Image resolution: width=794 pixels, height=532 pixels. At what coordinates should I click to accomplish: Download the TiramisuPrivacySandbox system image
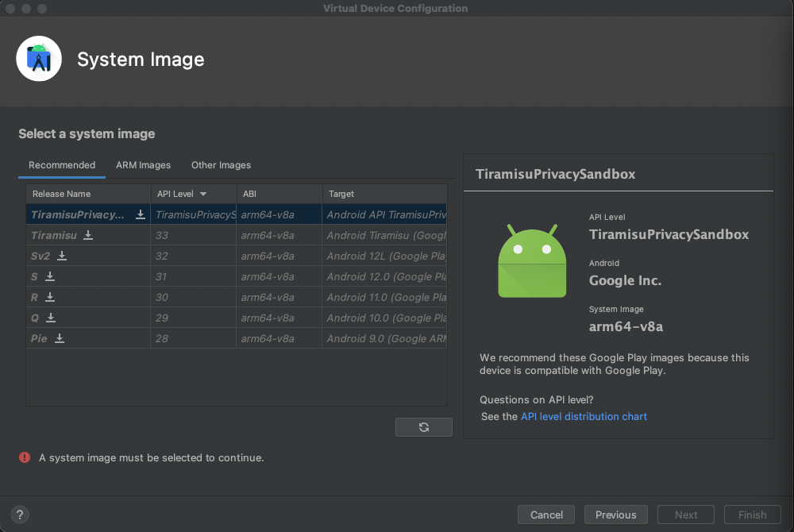tap(141, 214)
